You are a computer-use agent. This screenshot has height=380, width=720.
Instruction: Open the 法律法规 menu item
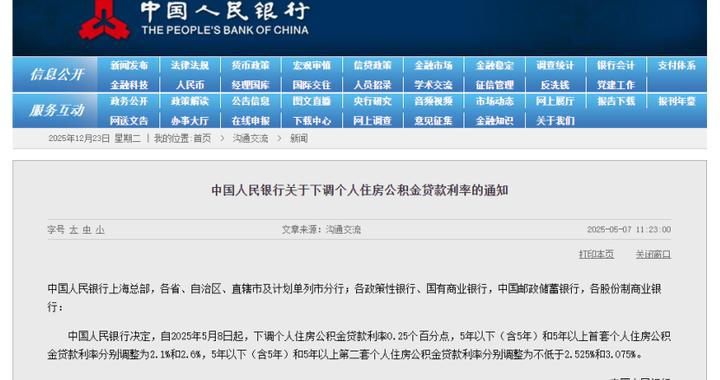190,66
